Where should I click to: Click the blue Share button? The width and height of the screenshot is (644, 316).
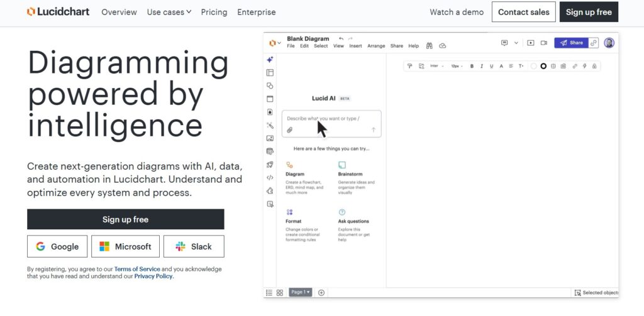tap(571, 43)
